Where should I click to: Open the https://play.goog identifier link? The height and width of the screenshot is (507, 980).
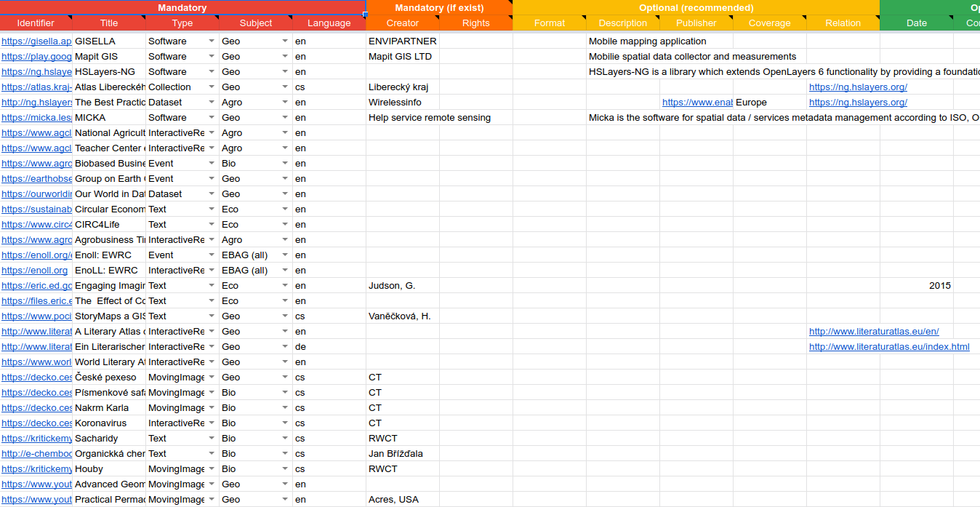pyautogui.click(x=36, y=57)
